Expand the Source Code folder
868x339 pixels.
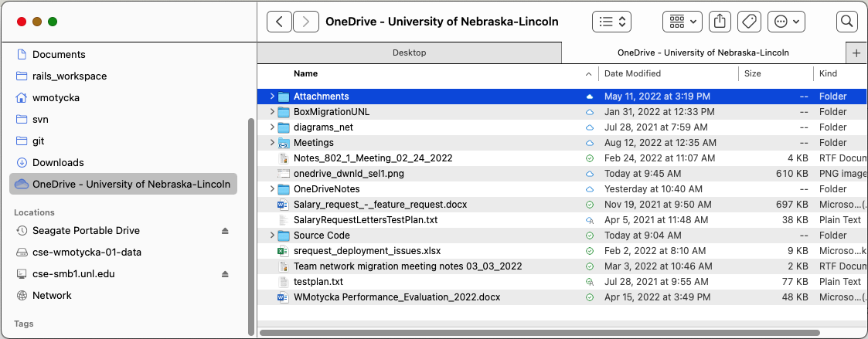(x=272, y=236)
